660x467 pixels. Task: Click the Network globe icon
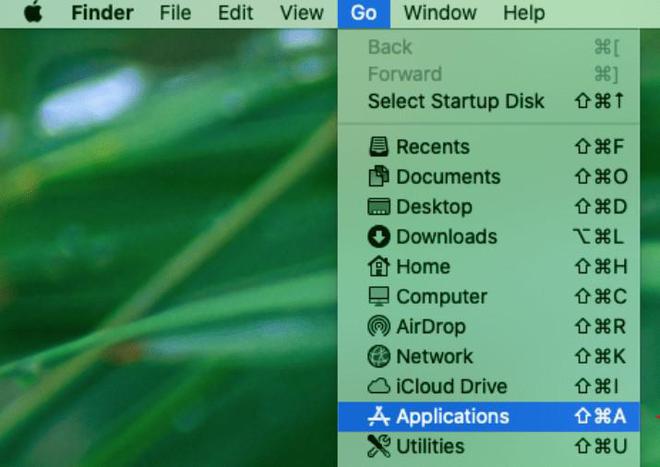click(378, 356)
